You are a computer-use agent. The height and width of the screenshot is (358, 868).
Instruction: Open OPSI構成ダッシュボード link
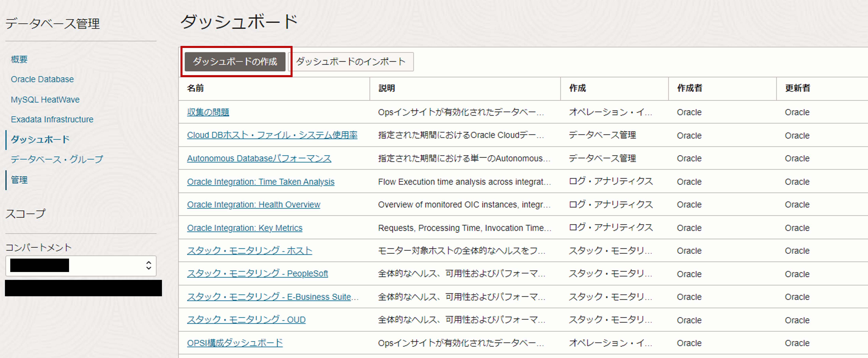[235, 343]
